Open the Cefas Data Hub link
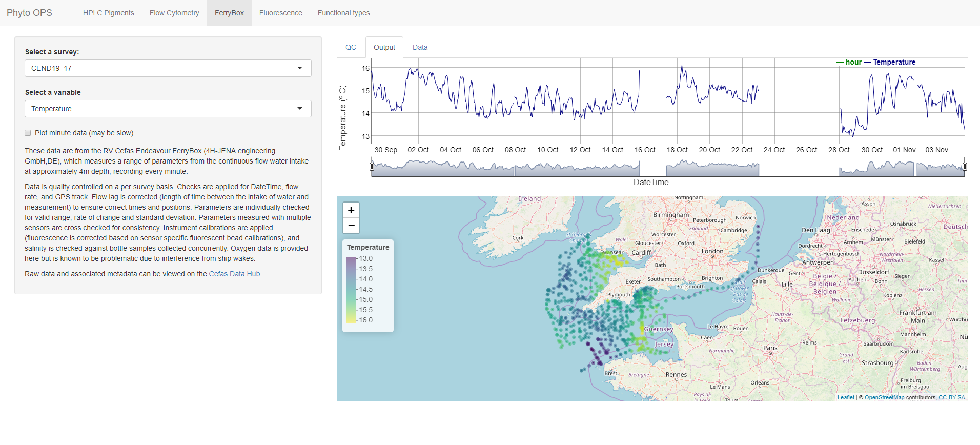This screenshot has width=980, height=445. [x=234, y=274]
